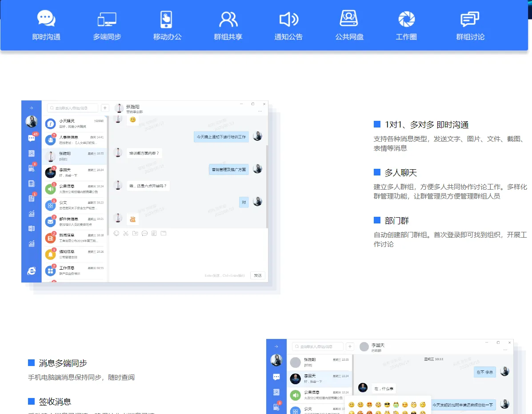Click search field in 张胜阳 chat window
This screenshot has width=532, height=414.
click(x=73, y=108)
